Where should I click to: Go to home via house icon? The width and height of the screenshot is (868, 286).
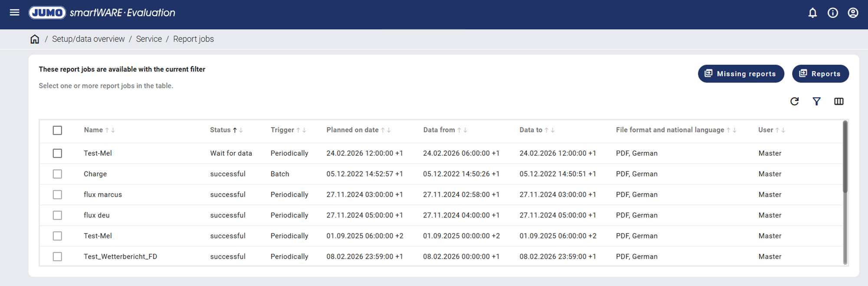(35, 39)
